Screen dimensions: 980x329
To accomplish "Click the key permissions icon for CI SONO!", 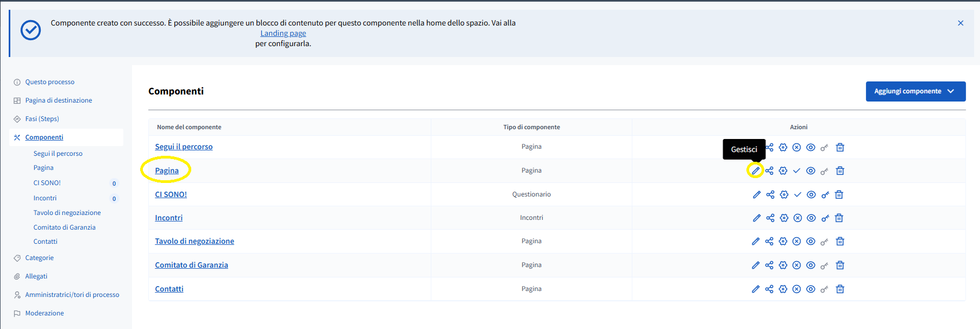I will pyautogui.click(x=825, y=194).
